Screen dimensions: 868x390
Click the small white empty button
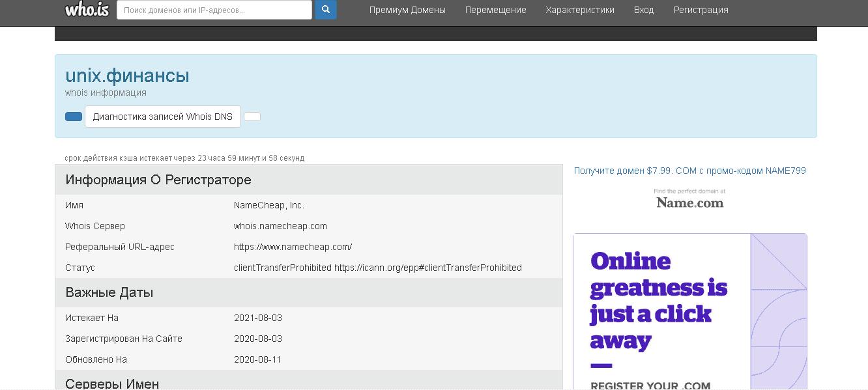click(252, 117)
